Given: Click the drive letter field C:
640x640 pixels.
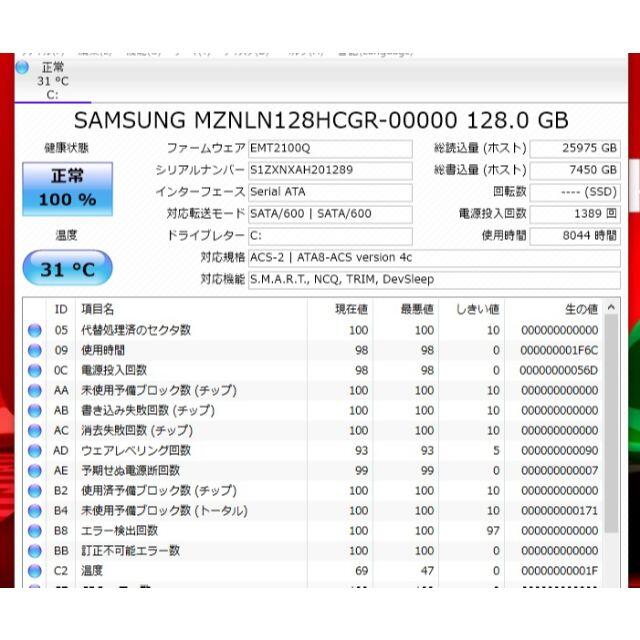Looking at the screenshot, I should coord(330,236).
